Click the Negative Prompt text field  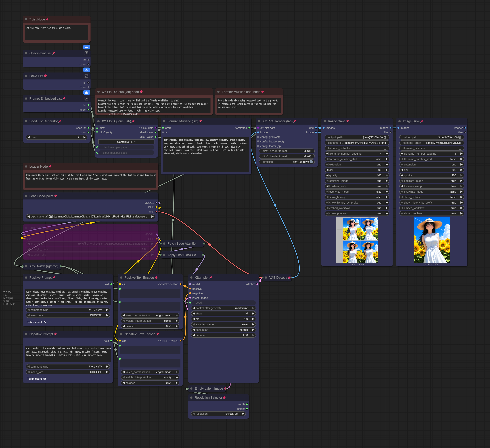68,353
